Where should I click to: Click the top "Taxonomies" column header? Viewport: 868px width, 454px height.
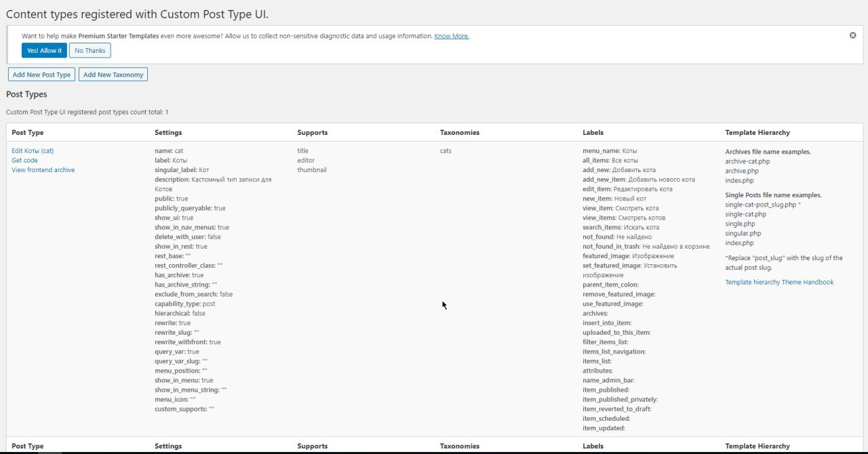[460, 133]
